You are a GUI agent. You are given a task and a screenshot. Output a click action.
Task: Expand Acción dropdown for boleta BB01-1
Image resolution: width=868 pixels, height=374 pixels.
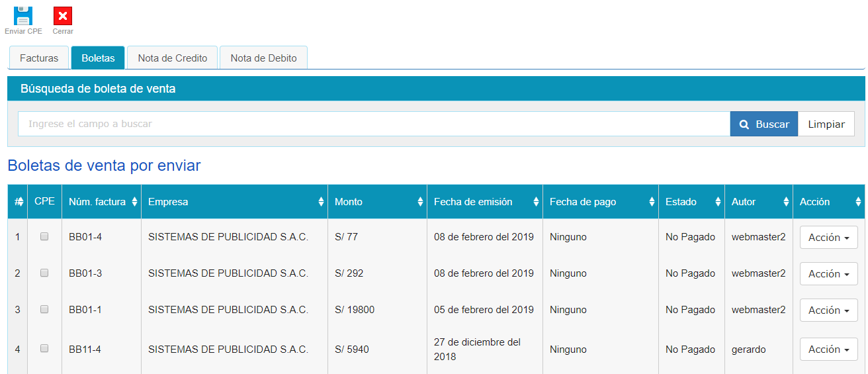(828, 310)
